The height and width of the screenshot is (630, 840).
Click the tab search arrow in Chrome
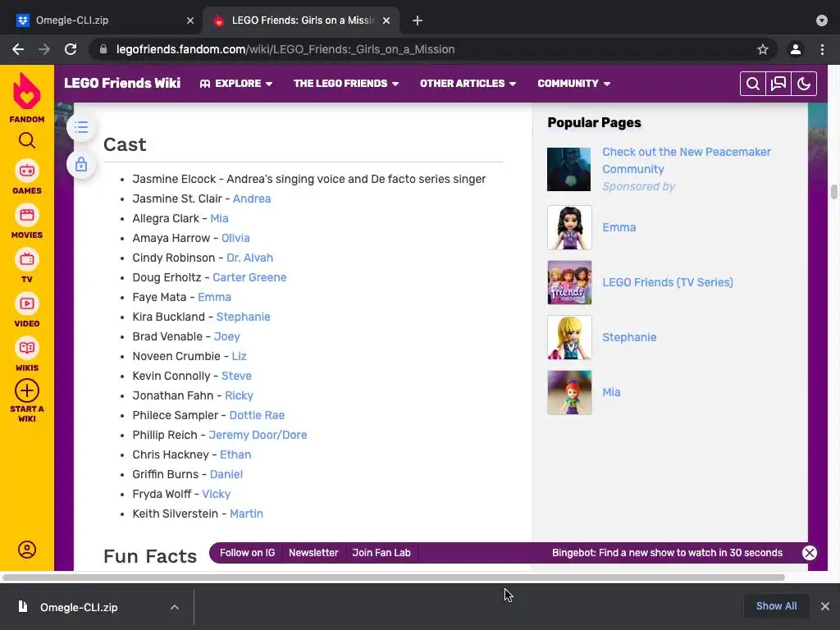822,21
